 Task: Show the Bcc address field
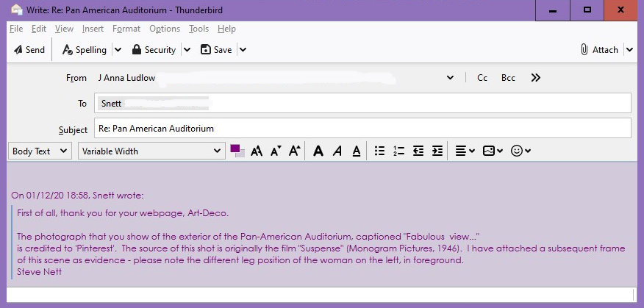508,78
